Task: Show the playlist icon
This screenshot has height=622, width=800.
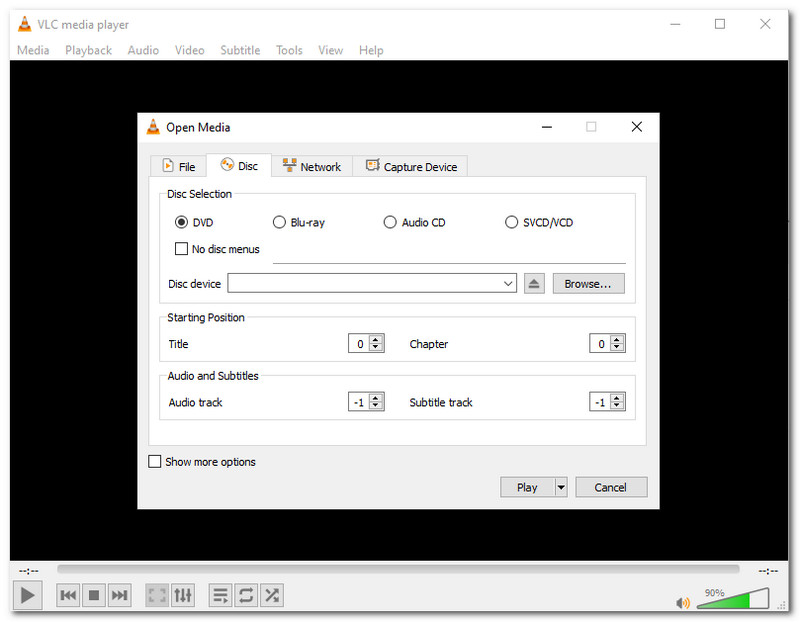Action: tap(220, 596)
